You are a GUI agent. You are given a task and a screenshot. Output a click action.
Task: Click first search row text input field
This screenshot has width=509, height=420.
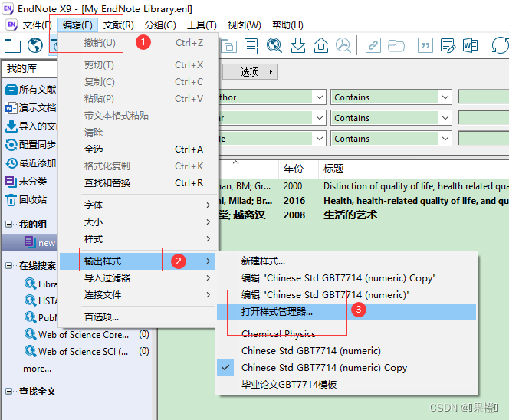coord(484,97)
